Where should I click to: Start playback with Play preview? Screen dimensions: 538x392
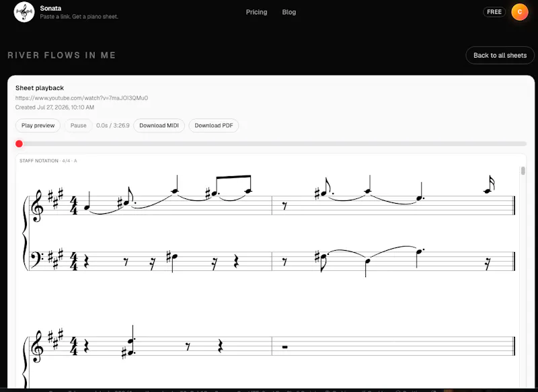point(38,126)
